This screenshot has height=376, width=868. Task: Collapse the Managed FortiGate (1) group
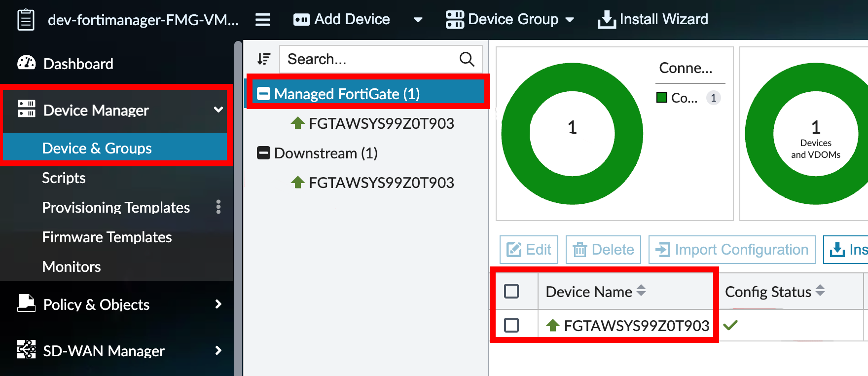coord(264,94)
